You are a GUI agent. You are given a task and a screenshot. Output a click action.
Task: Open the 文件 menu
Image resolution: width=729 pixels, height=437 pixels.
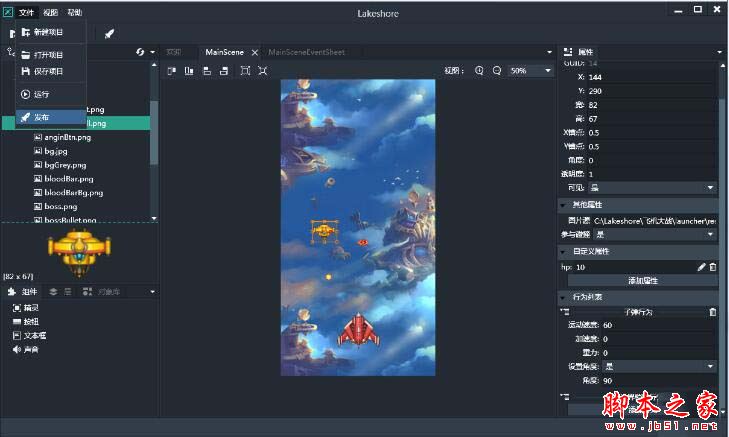click(x=27, y=13)
